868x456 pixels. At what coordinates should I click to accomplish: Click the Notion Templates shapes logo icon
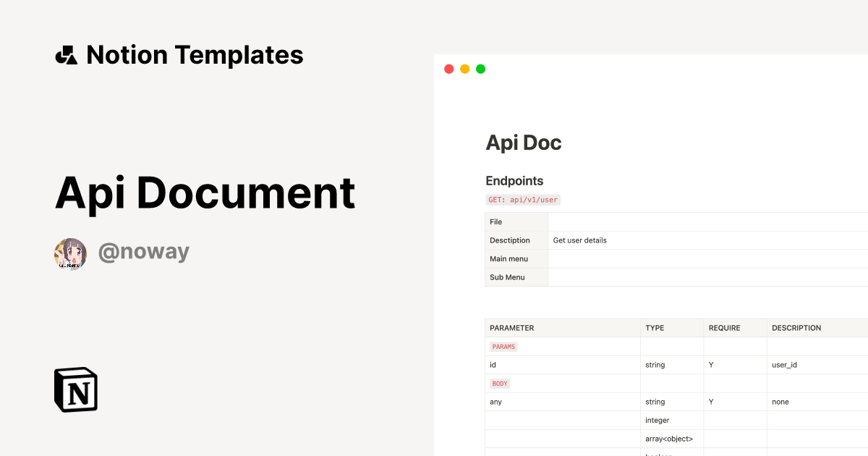(x=67, y=55)
